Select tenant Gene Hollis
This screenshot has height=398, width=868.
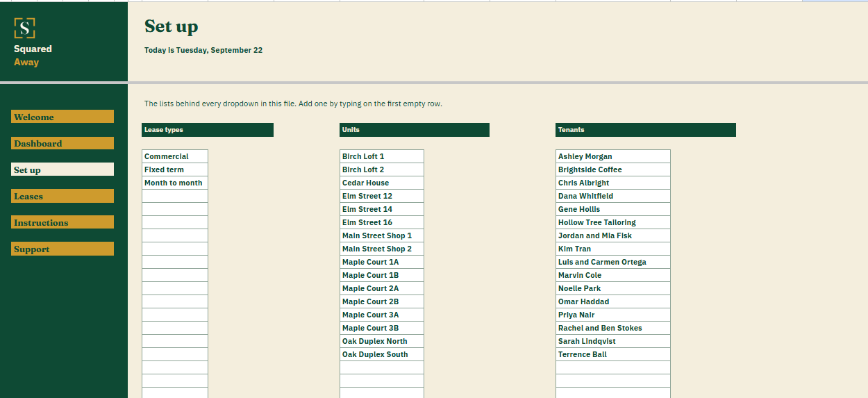tap(613, 209)
